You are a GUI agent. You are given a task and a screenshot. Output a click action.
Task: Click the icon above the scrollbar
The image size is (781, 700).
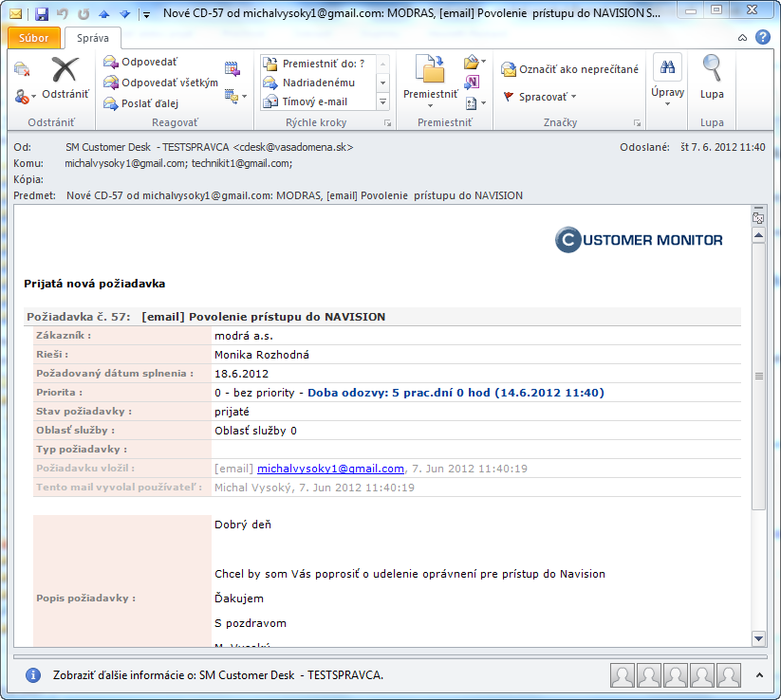(758, 217)
